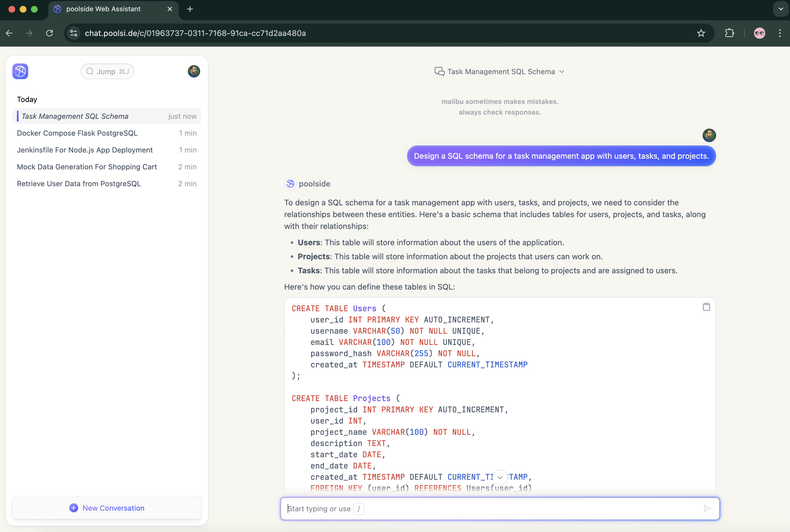Click the message input field

point(475,508)
